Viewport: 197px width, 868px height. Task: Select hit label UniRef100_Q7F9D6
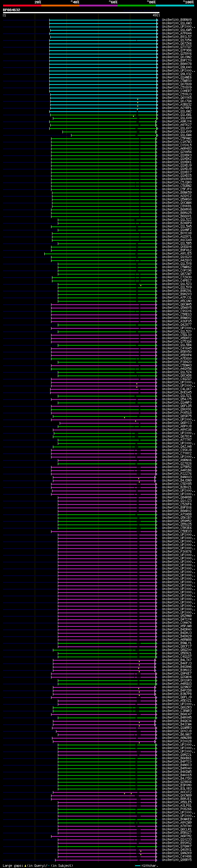[x=177, y=50]
